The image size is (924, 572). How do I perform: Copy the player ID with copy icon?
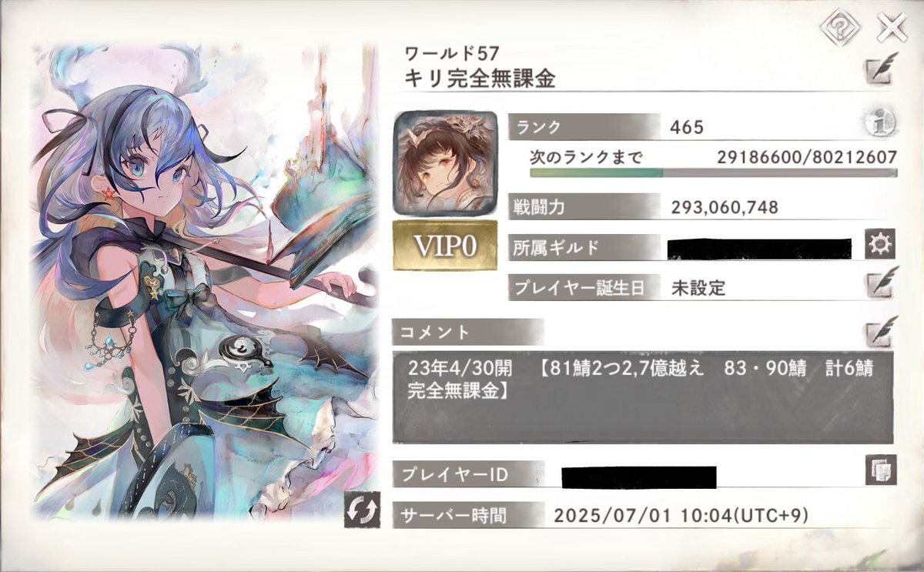[880, 470]
